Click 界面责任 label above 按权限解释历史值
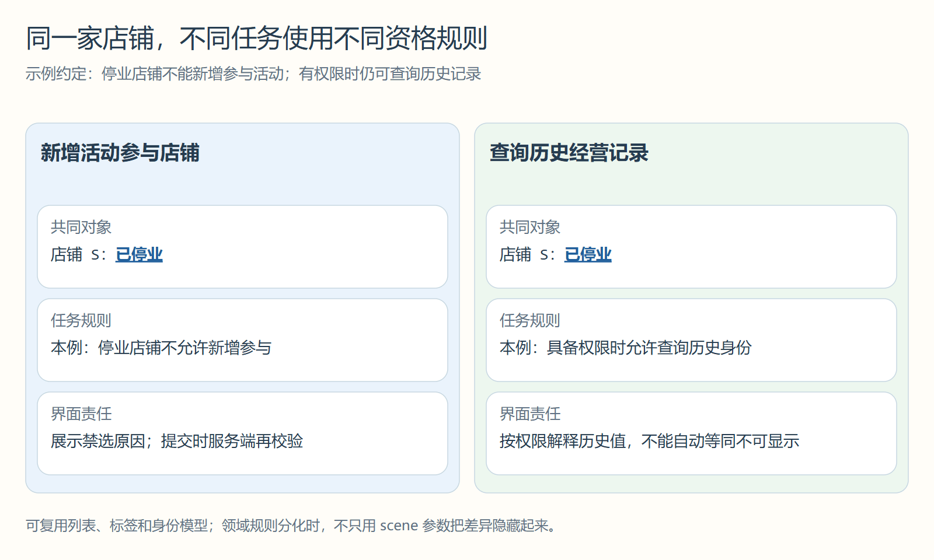Viewport: 934px width, 560px height. (x=530, y=414)
